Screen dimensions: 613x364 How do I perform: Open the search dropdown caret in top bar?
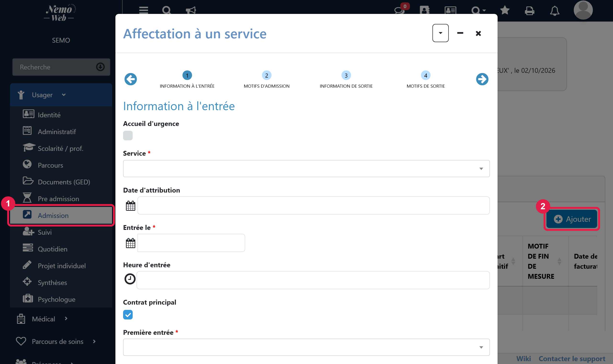coord(484,11)
